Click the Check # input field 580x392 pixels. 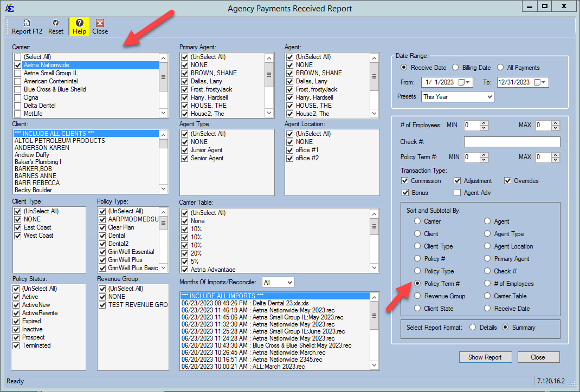click(x=512, y=142)
